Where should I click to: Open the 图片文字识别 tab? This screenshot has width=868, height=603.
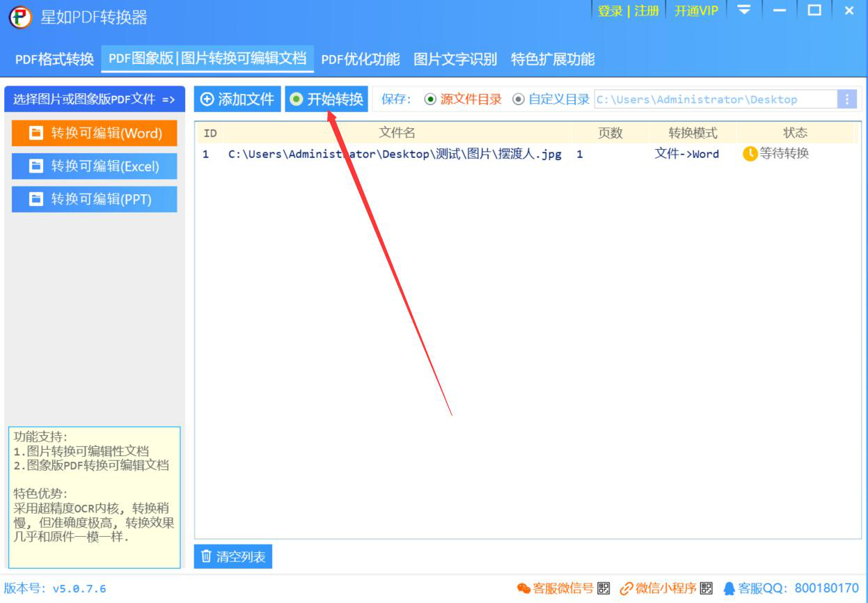(455, 59)
